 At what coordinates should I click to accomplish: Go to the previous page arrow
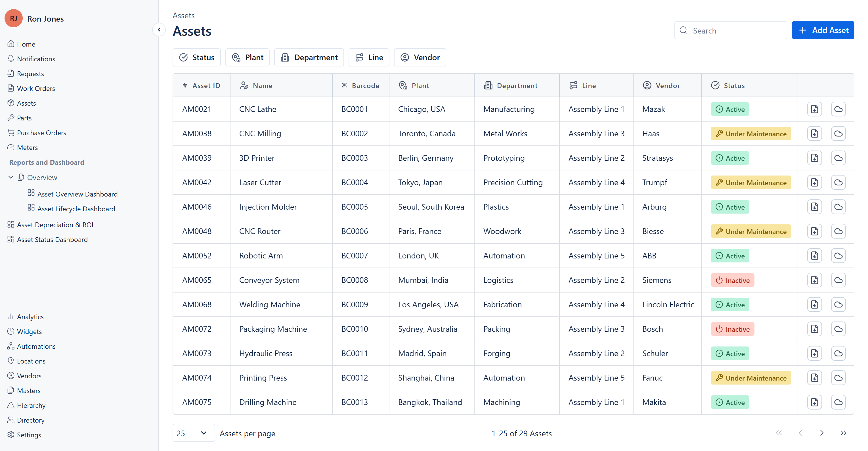801,433
